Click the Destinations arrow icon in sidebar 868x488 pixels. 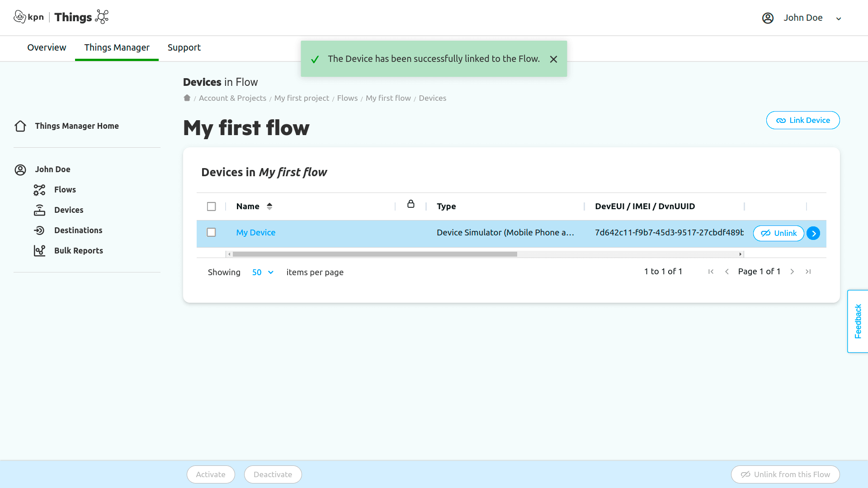[x=39, y=230]
